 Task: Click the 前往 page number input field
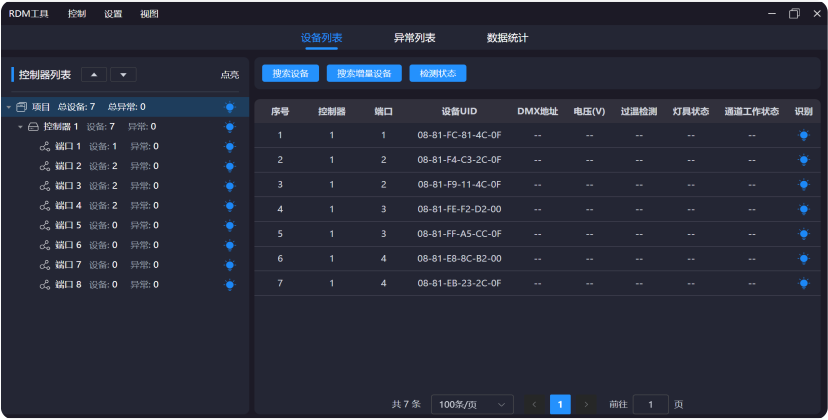pos(650,404)
